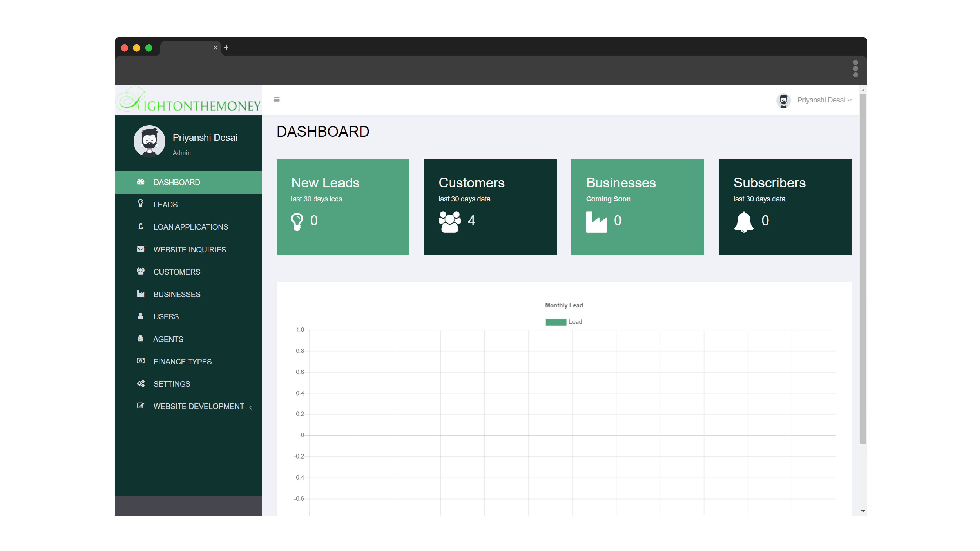The height and width of the screenshot is (551, 980).
Task: Expand the Website Development submenu
Action: [198, 406]
